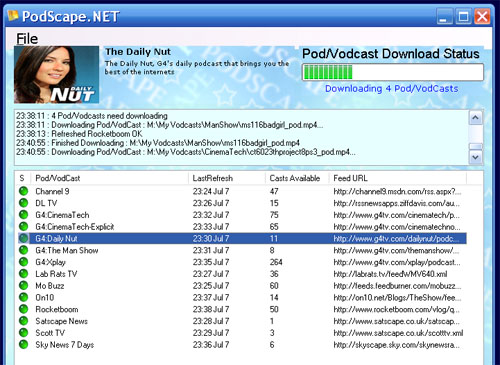Viewport: 500px width, 365px height.
Task: Click the PodScape.NET title bar app icon
Action: (13, 16)
